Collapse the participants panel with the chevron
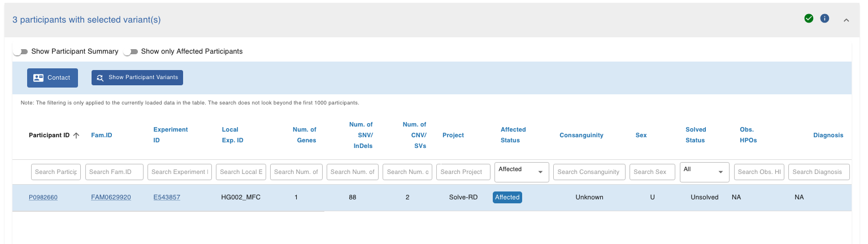Screen dimensions: 868x244 [x=847, y=20]
